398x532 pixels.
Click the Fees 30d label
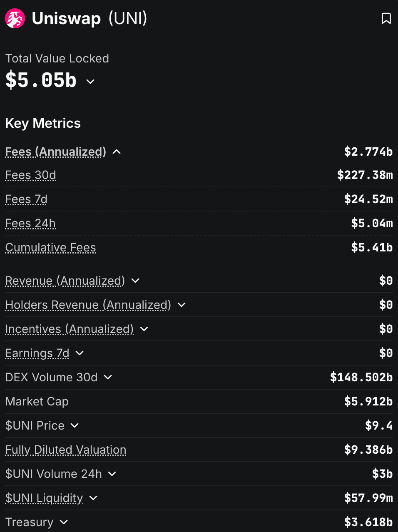30,175
